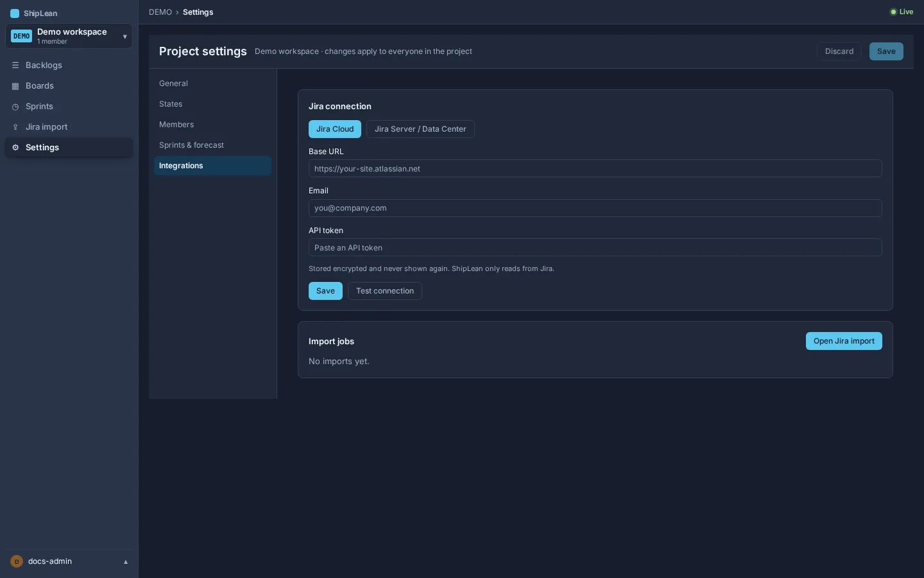Focus the Base URL input field
Viewport: 924px width, 578px height.
pyautogui.click(x=595, y=169)
